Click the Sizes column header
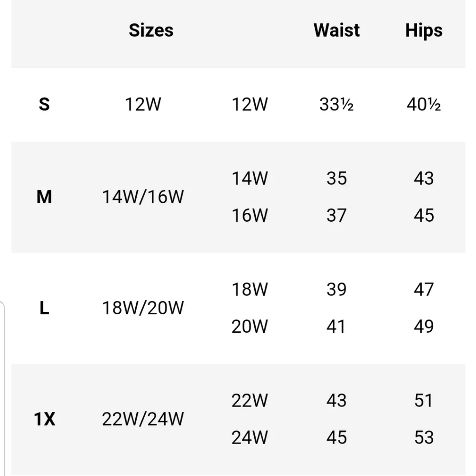This screenshot has height=476, width=476. point(151,30)
